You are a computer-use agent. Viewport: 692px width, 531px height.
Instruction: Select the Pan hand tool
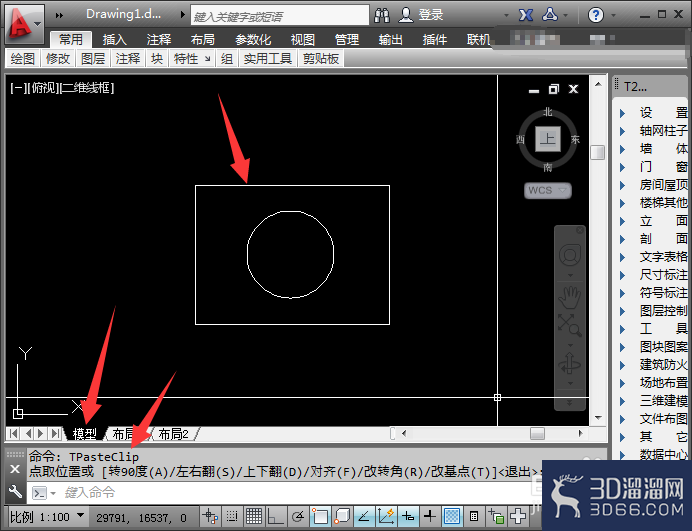[x=570, y=297]
